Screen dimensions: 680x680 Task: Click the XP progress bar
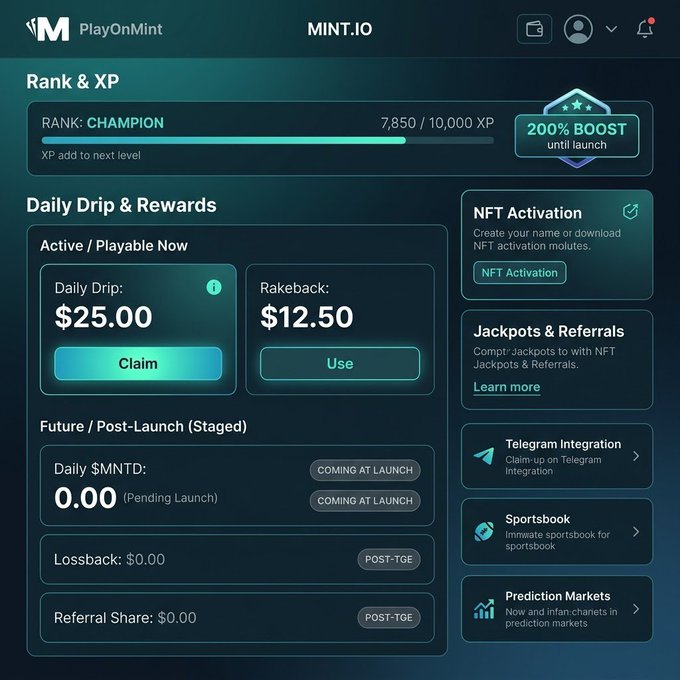268,141
